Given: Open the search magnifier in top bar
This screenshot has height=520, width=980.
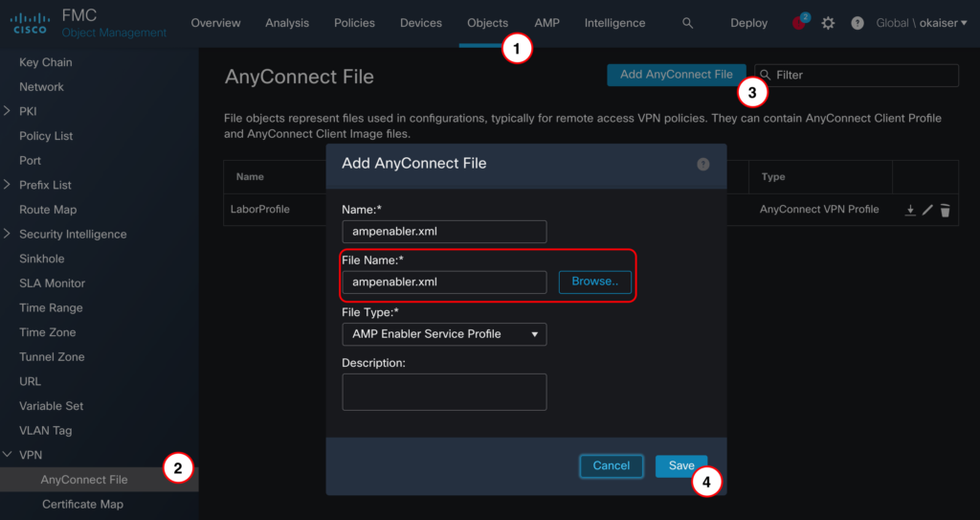Looking at the screenshot, I should click(687, 23).
